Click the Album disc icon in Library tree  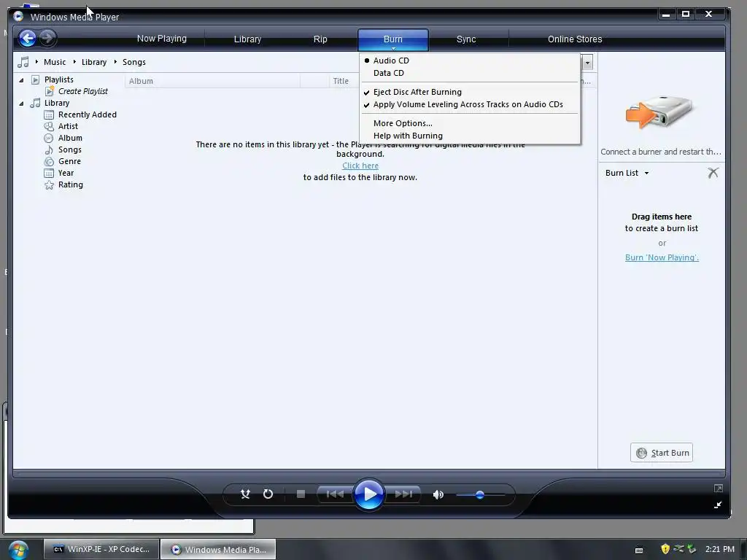(x=49, y=138)
